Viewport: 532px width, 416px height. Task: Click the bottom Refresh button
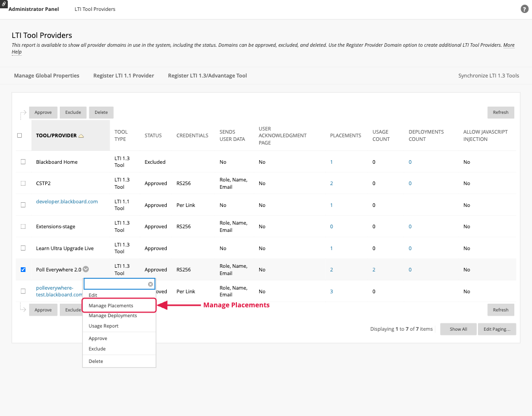pos(501,310)
